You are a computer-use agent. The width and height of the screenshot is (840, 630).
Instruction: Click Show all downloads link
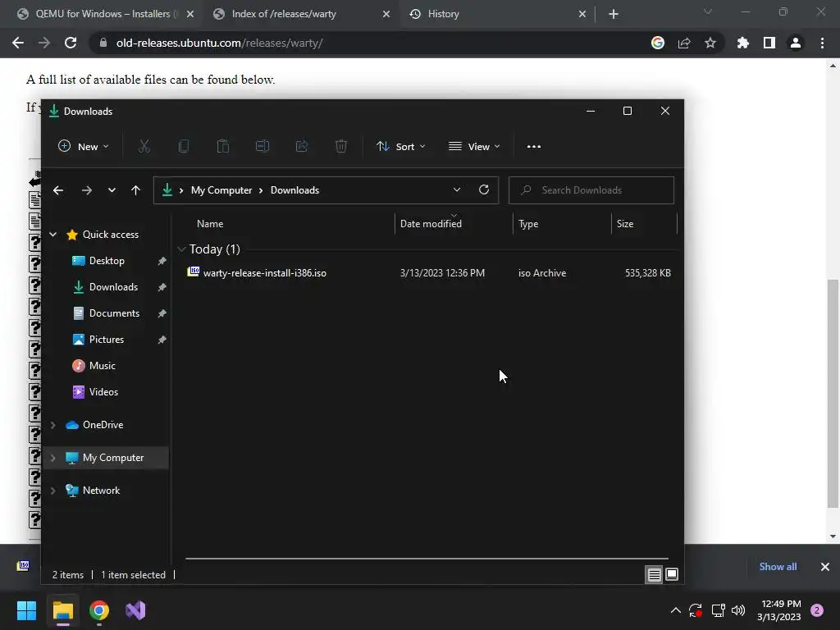pos(778,567)
